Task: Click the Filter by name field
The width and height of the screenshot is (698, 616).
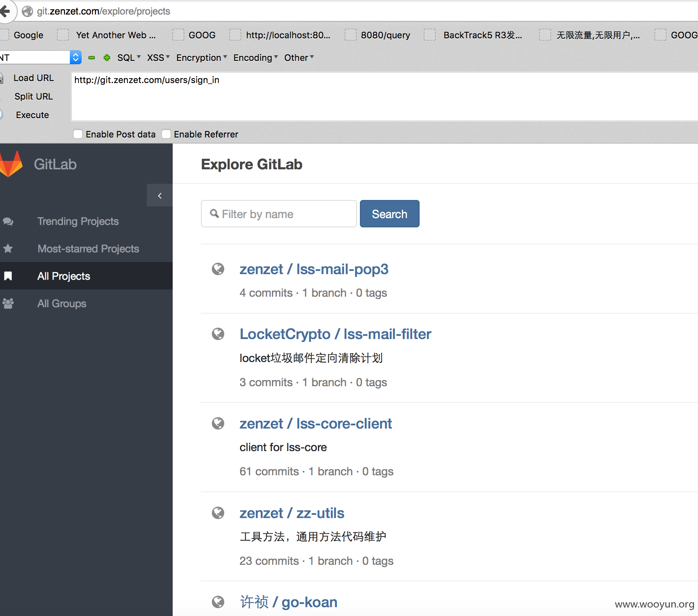Action: (279, 214)
